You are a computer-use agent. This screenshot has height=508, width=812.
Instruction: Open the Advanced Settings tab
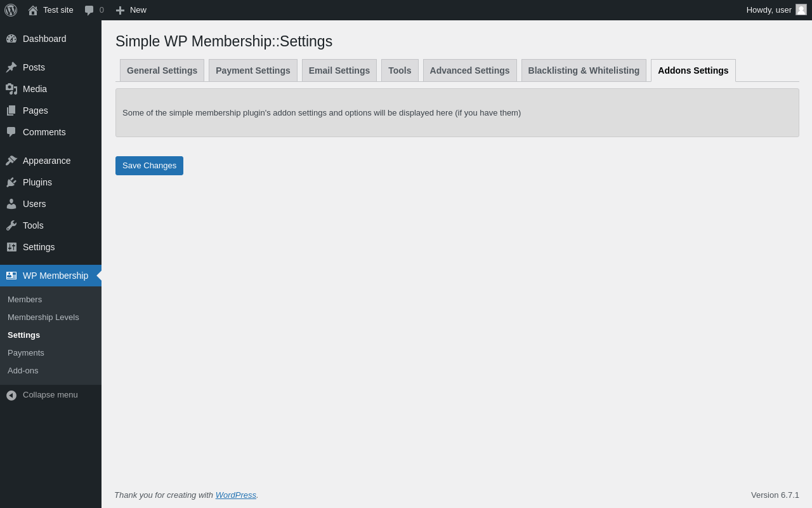pyautogui.click(x=470, y=70)
